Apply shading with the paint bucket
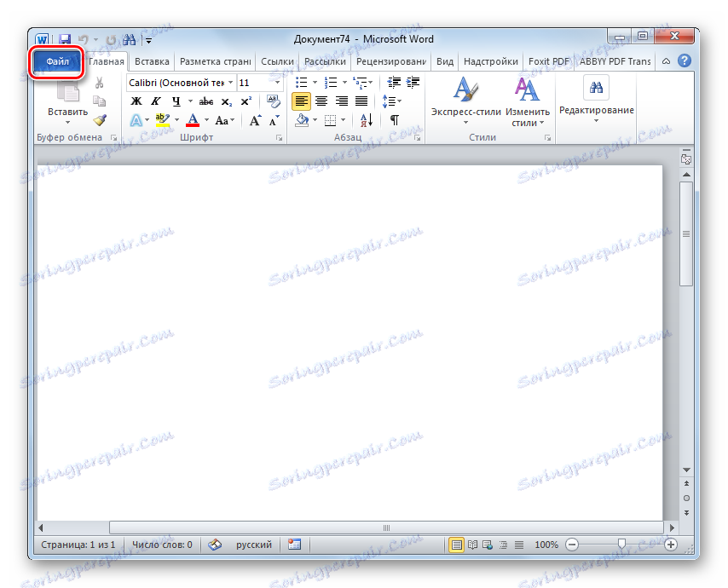 303,121
